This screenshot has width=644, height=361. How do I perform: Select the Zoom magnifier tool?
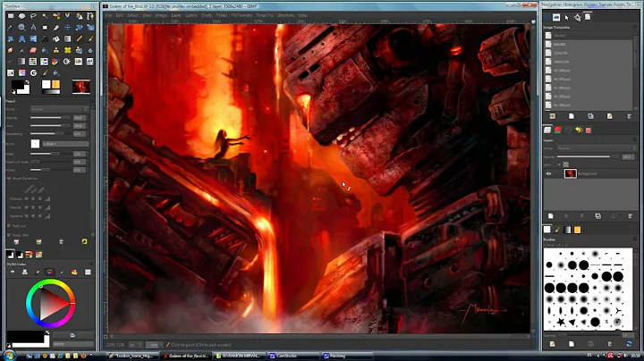pyautogui.click(x=21, y=28)
